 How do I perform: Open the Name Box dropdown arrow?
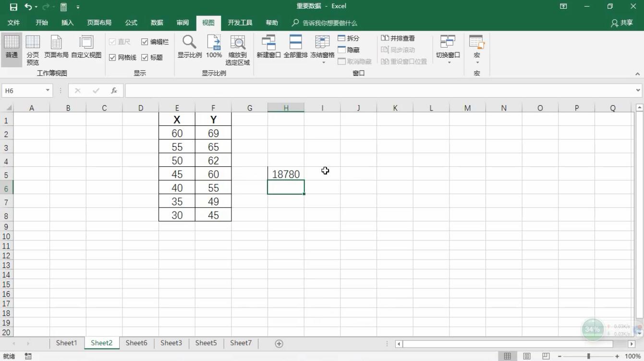[48, 90]
